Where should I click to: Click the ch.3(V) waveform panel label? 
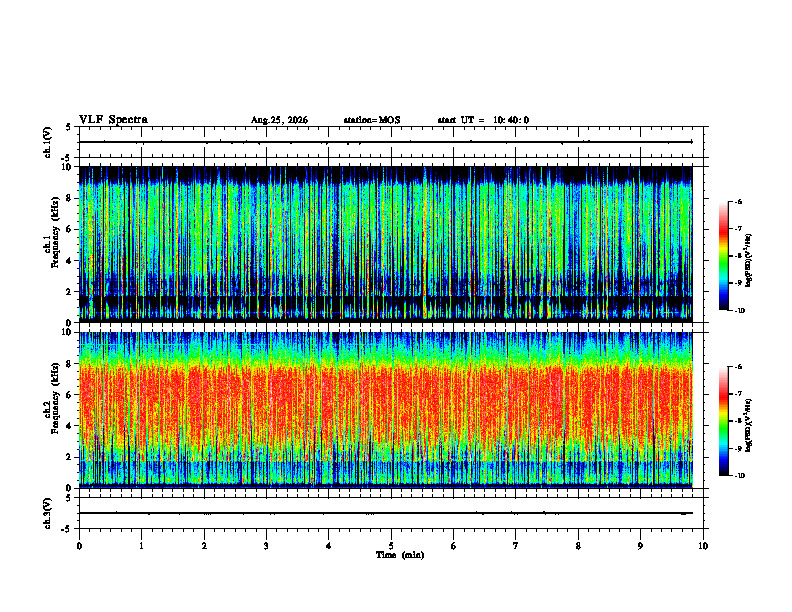coord(47,514)
